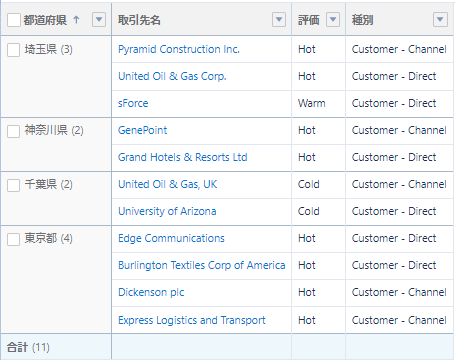Viewport: 455px width, 360px height.
Task: Open the GenePoint account
Action: pyautogui.click(x=142, y=130)
